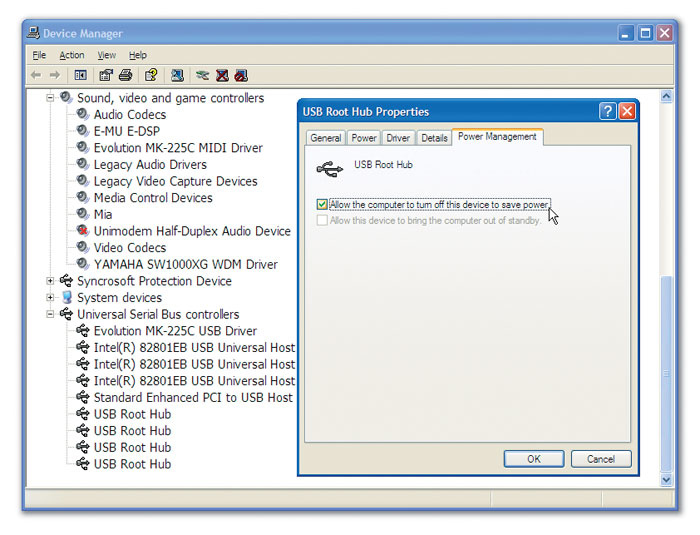Uncheck Allow computer to turn off device
This screenshot has height=535, width=700.
[x=322, y=205]
